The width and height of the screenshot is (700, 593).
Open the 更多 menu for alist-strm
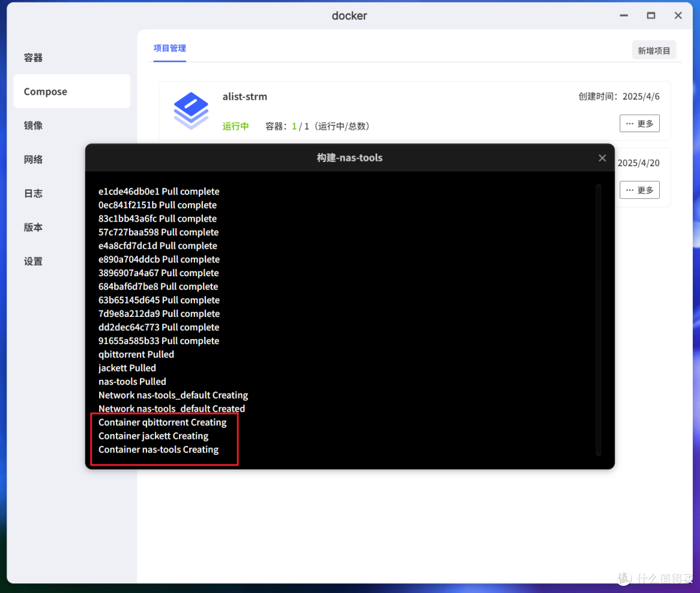(640, 123)
